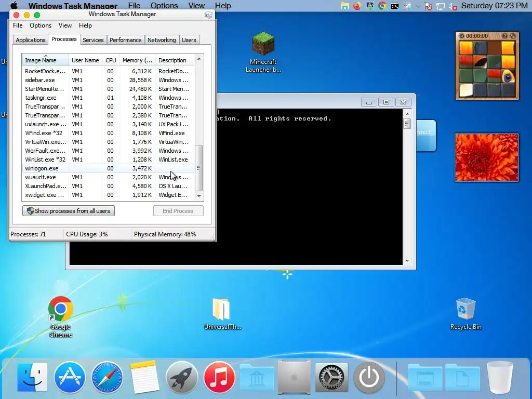Click the power button dock icon

pyautogui.click(x=369, y=377)
